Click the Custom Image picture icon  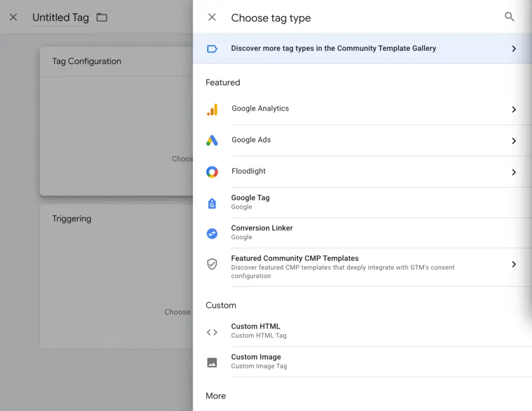pyautogui.click(x=212, y=363)
